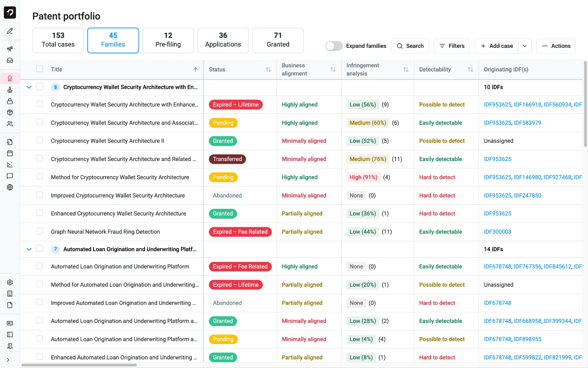This screenshot has height=368, width=588.
Task: Select the 12 Pre-filing tab
Action: pyautogui.click(x=168, y=40)
